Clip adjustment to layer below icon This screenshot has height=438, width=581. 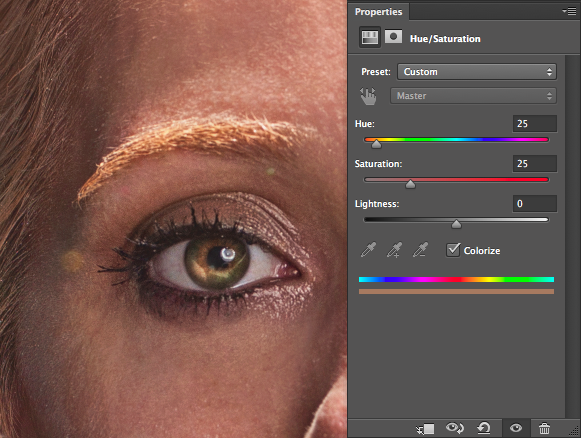pyautogui.click(x=425, y=429)
